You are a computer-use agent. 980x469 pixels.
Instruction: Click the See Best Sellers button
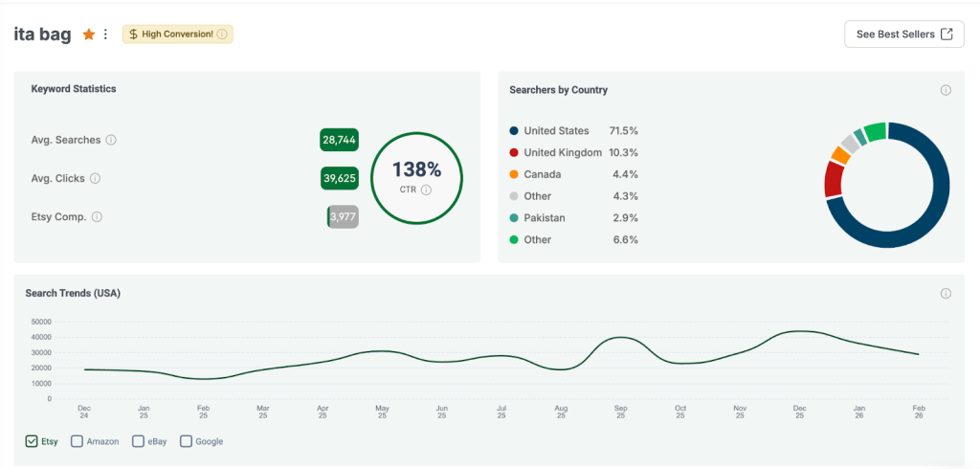pos(903,34)
